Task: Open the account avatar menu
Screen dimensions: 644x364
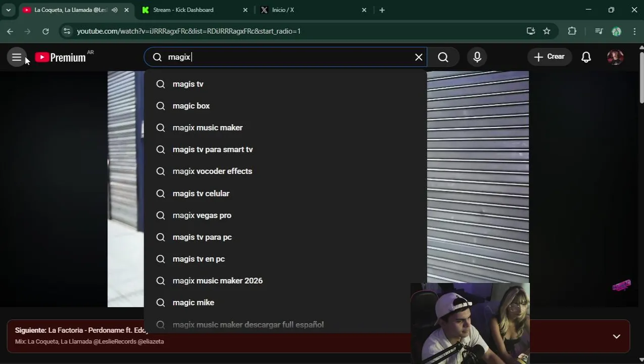Action: tap(615, 57)
